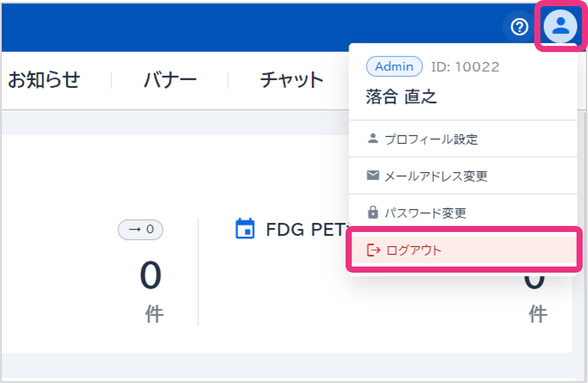Click the calendar icon next to FDG PET
The width and height of the screenshot is (588, 383).
tap(245, 229)
